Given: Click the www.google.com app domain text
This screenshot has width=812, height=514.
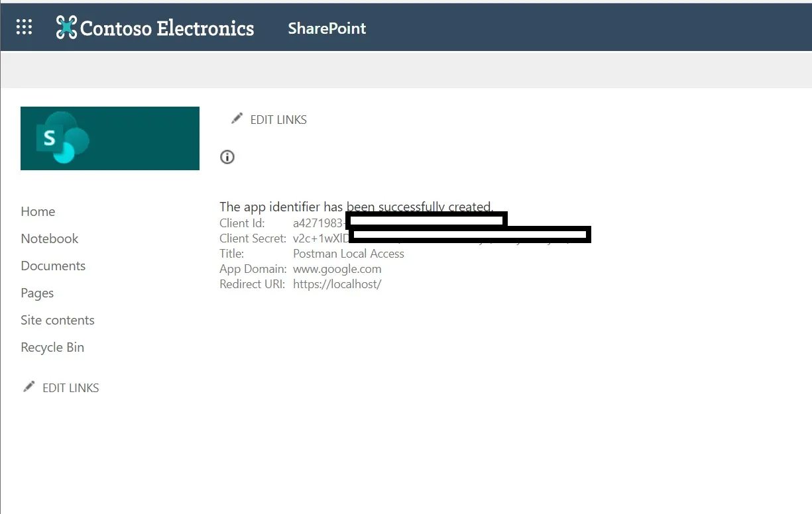Looking at the screenshot, I should [337, 269].
